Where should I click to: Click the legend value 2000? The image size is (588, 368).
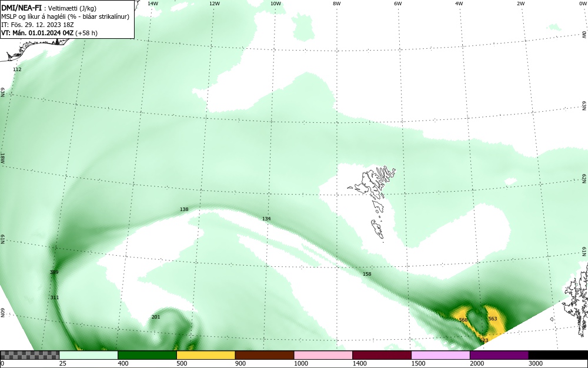tap(477, 363)
